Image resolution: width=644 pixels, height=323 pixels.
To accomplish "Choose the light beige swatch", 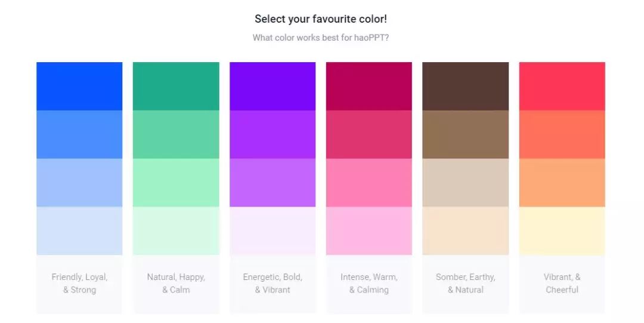I will pyautogui.click(x=465, y=183).
